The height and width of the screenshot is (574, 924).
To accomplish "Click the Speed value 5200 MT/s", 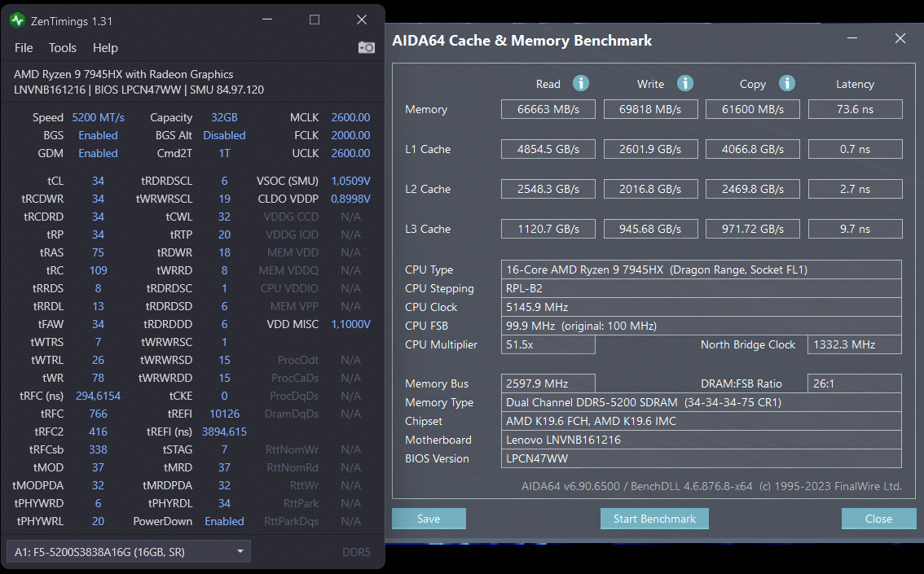I will [98, 117].
